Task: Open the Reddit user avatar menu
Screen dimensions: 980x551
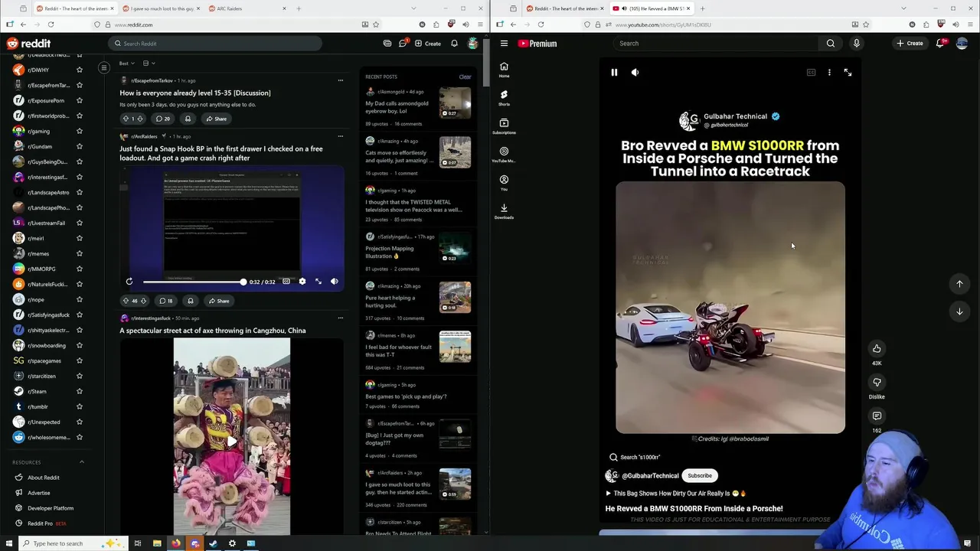Action: coord(473,44)
